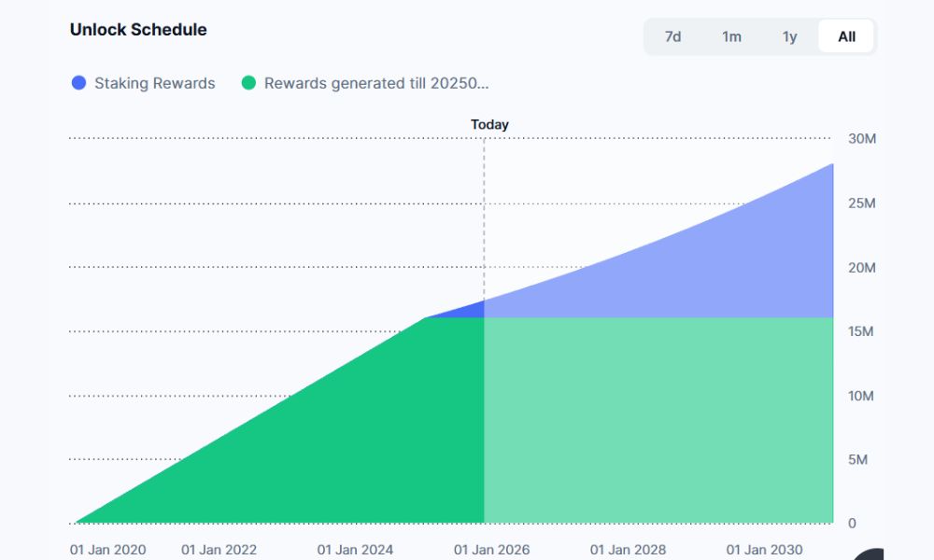Click the 30M y-axis label
Screen dimensions: 934x560
[861, 139]
